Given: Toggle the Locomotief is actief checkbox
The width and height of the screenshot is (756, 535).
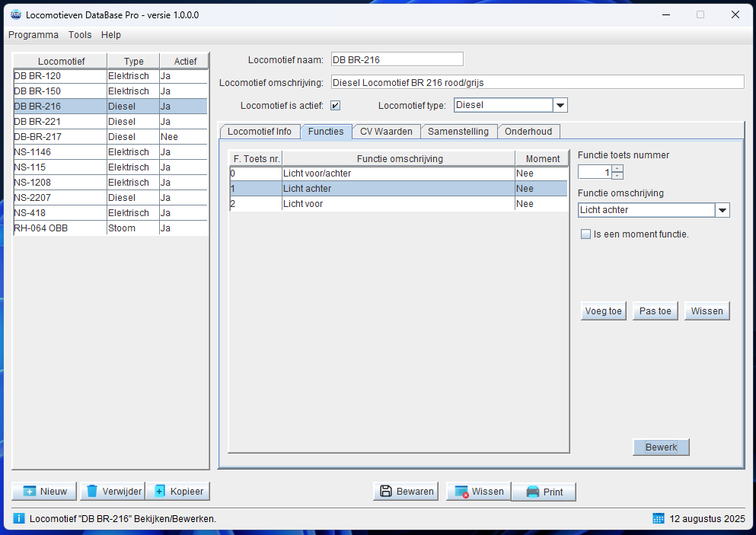Looking at the screenshot, I should pos(335,106).
